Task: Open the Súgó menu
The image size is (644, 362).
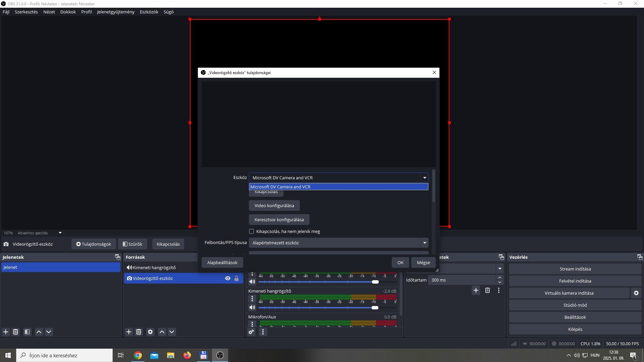Action: (169, 12)
